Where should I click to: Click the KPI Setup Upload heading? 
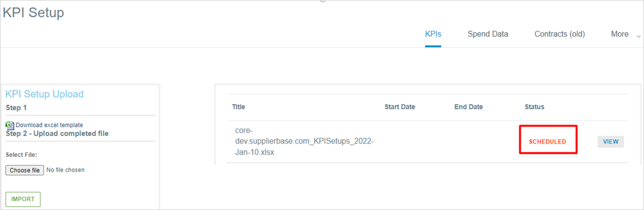tap(44, 94)
